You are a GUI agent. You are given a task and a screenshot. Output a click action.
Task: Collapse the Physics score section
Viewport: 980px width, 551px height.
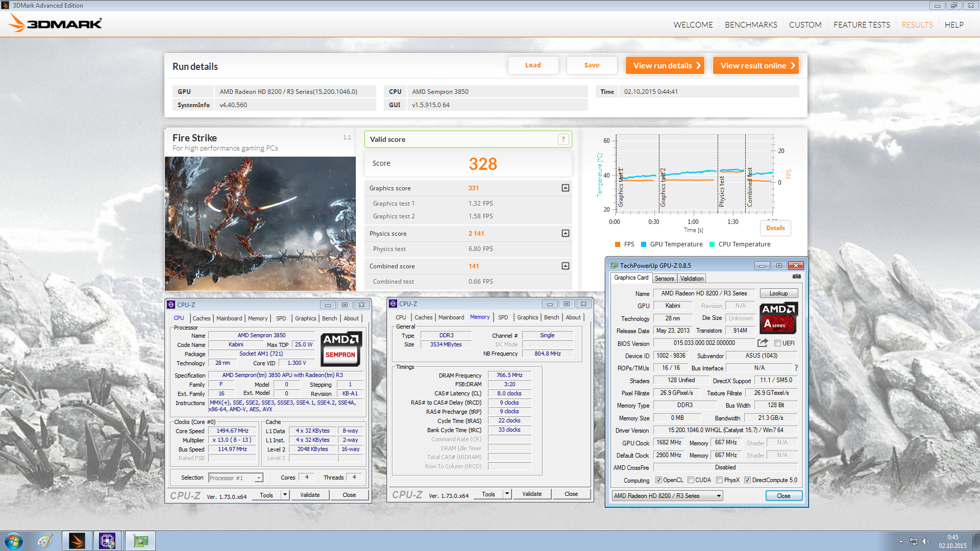566,233
